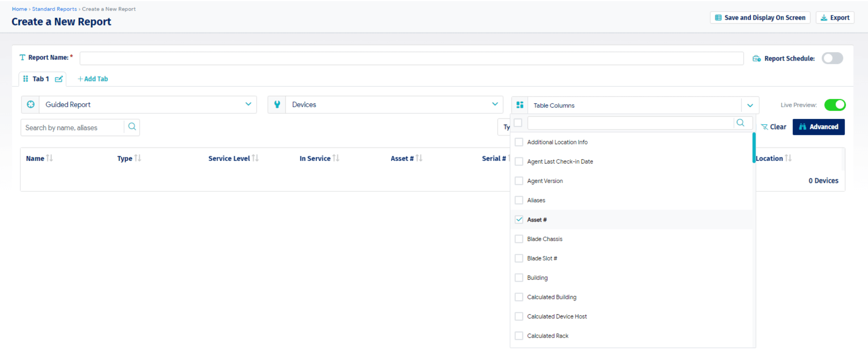The image size is (868, 360).
Task: Click the column search magnifier icon
Action: (x=741, y=123)
